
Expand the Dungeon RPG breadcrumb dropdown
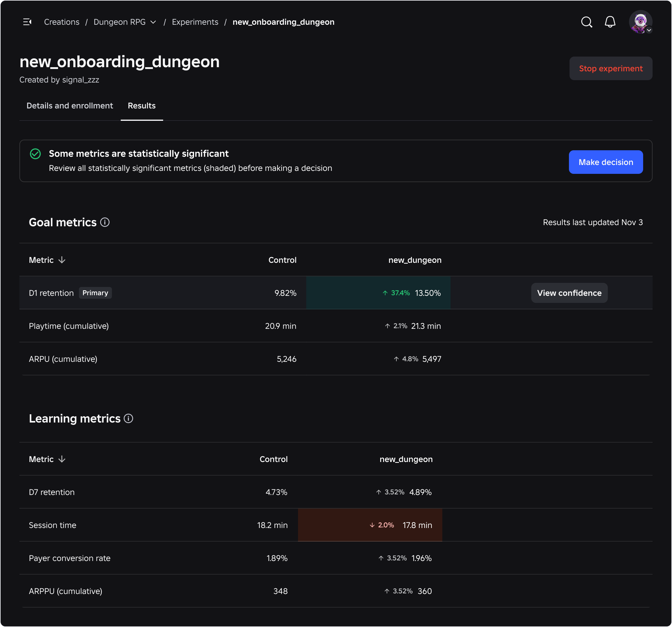point(153,22)
